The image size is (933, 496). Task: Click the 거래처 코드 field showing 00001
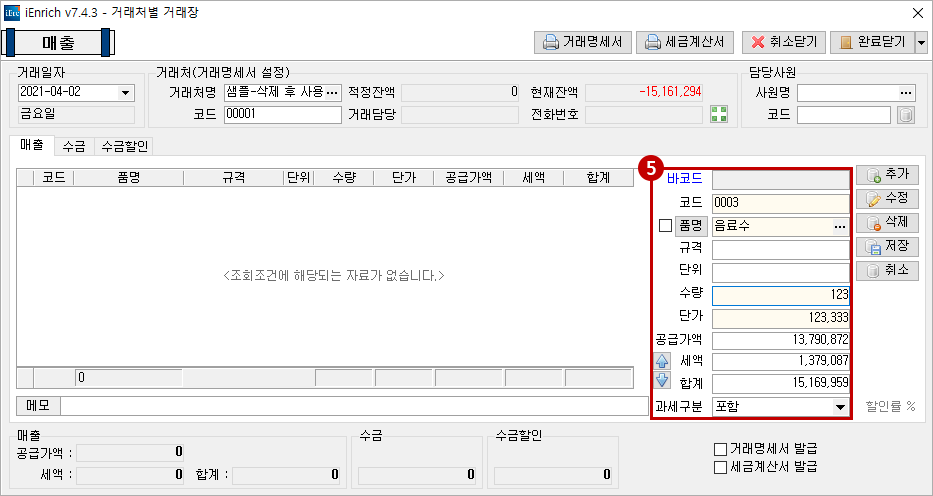(x=283, y=114)
